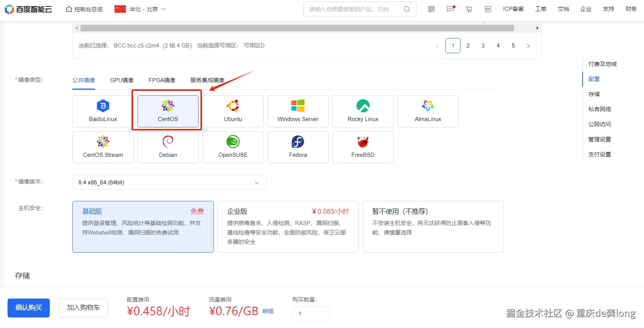Screen dimensions: 644x328
Task: Select the Debian image
Action: click(168, 147)
